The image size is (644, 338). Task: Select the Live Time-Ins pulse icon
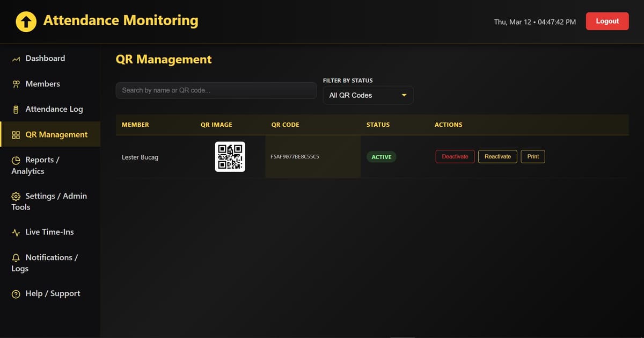pyautogui.click(x=16, y=232)
